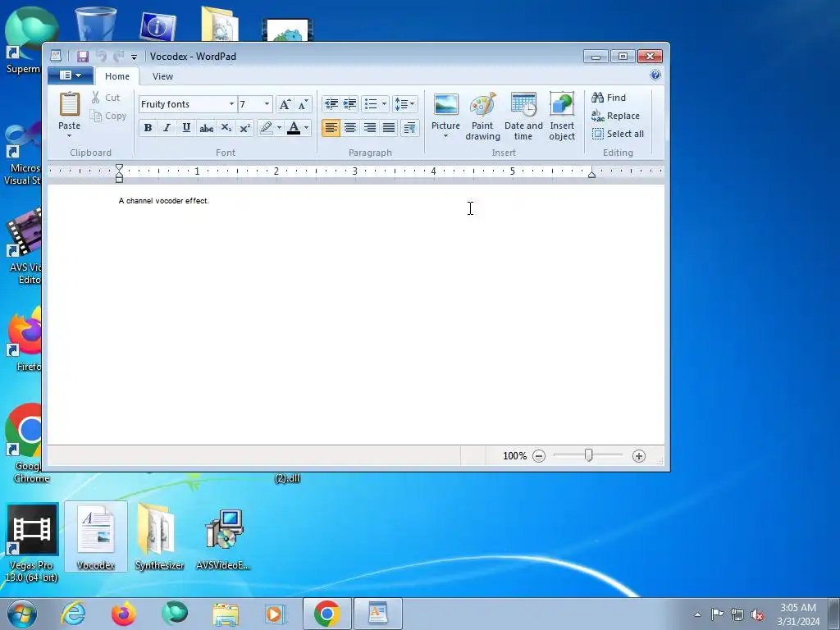Image resolution: width=840 pixels, height=630 pixels.
Task: Open the WordPad application menu button
Action: [x=71, y=75]
